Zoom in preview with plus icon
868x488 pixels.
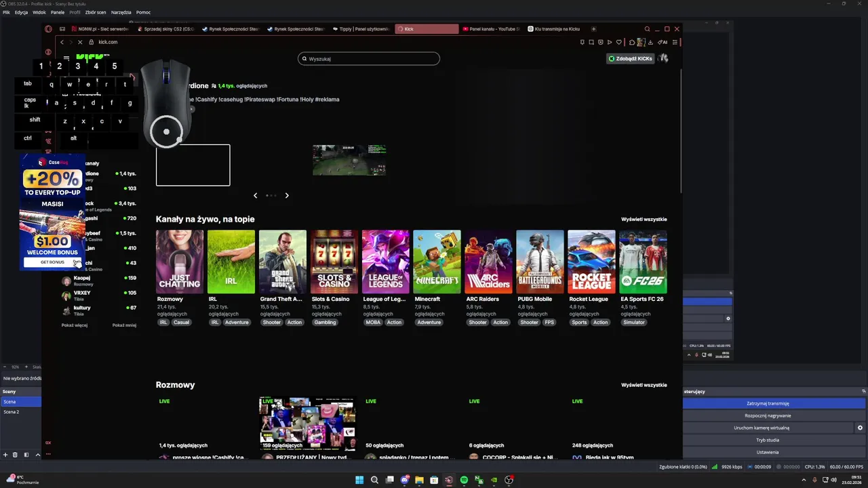click(x=26, y=367)
